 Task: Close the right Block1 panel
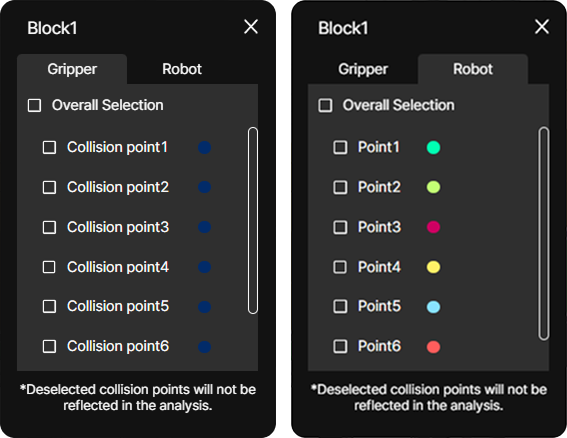[542, 27]
